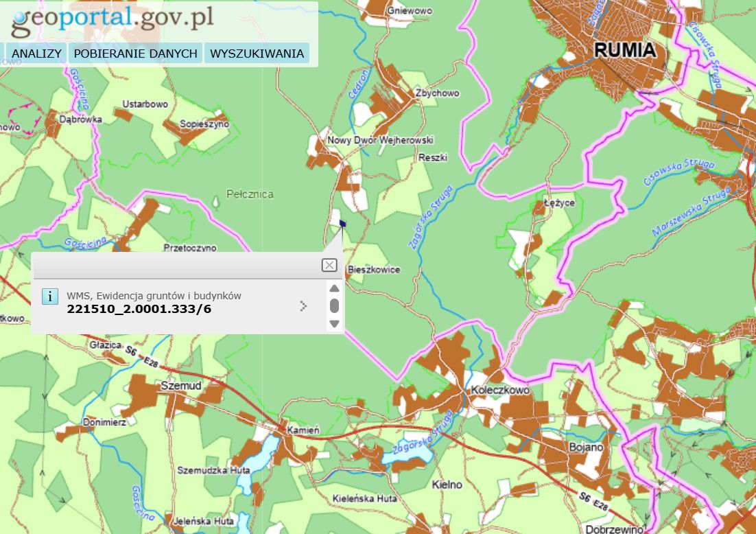
Task: Open the POBIERANIE DANYCH menu
Action: [x=136, y=54]
